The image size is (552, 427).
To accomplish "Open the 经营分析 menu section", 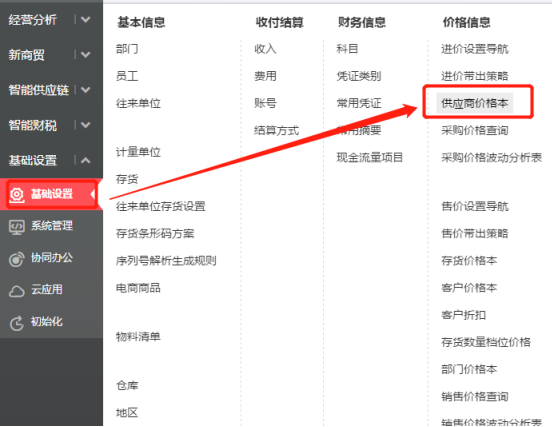I will 32,20.
